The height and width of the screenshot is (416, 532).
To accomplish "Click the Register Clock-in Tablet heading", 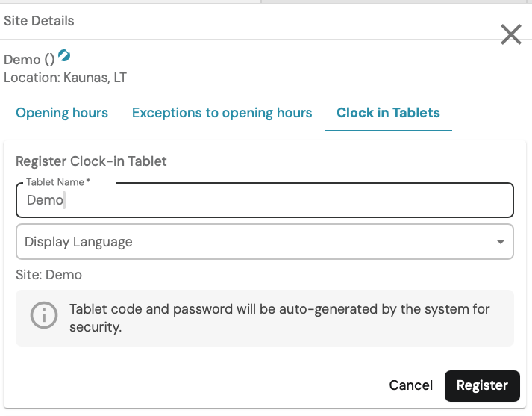I will [91, 161].
